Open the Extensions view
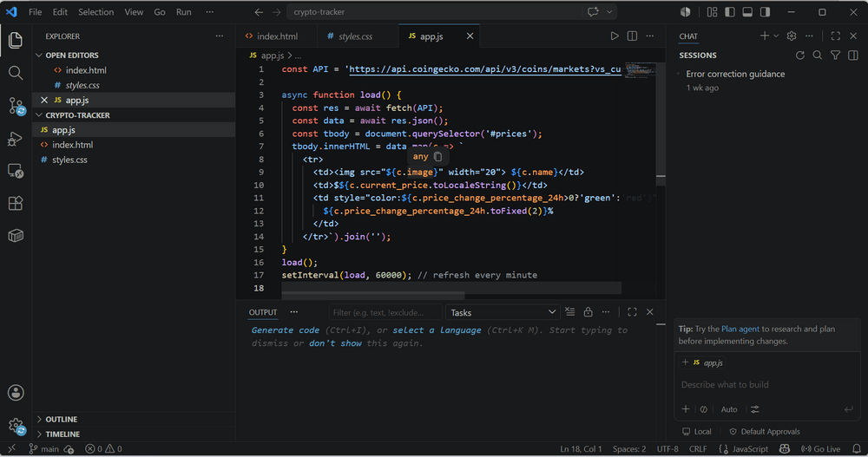The height and width of the screenshot is (457, 868). pos(16,203)
